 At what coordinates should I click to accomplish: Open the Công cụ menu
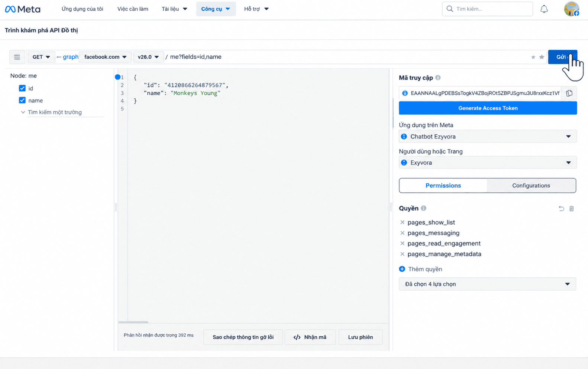pyautogui.click(x=216, y=9)
